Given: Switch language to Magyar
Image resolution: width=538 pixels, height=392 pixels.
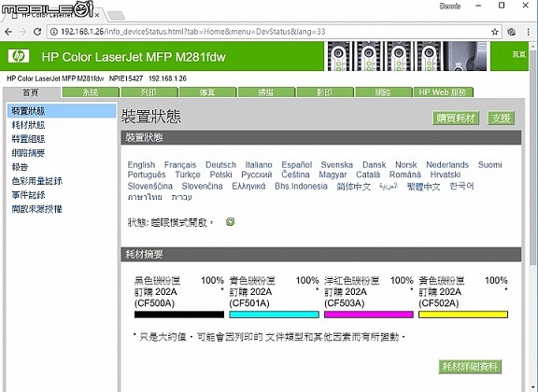Looking at the screenshot, I should tap(333, 175).
